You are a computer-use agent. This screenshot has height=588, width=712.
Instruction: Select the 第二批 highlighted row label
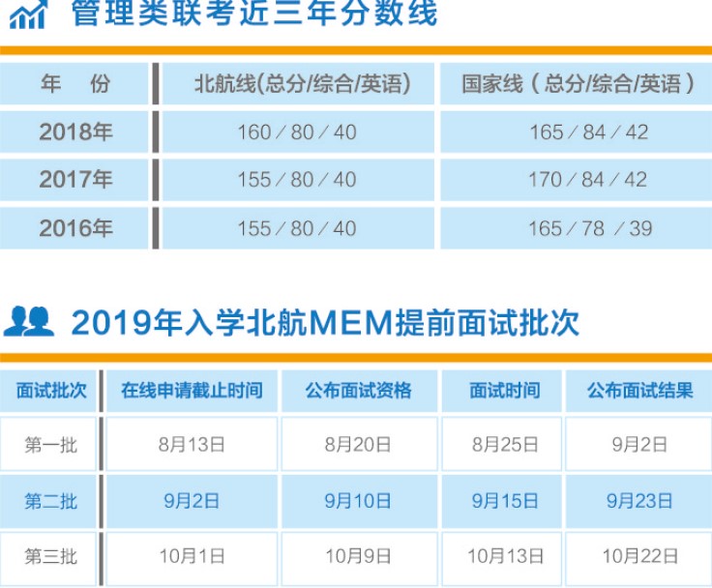click(x=51, y=501)
